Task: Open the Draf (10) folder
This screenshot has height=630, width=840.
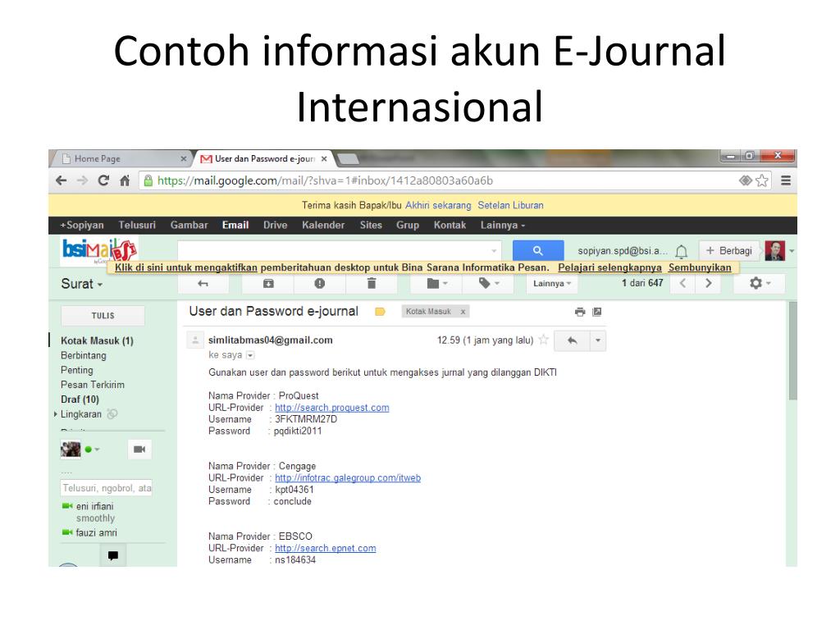Action: tap(80, 399)
